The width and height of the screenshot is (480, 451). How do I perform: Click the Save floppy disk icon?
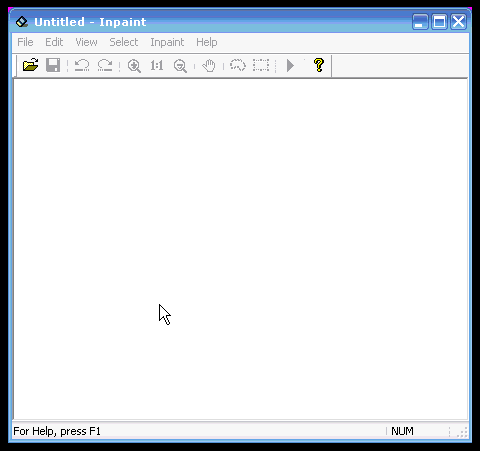point(53,65)
